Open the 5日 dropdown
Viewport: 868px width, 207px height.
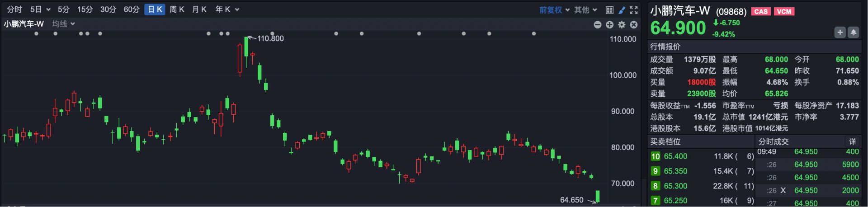click(x=40, y=9)
